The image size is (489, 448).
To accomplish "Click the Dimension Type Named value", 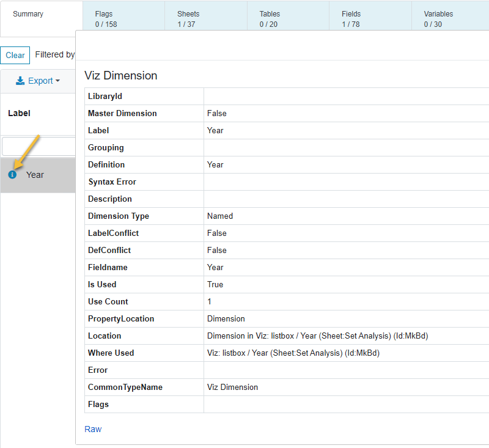I will coord(220,216).
